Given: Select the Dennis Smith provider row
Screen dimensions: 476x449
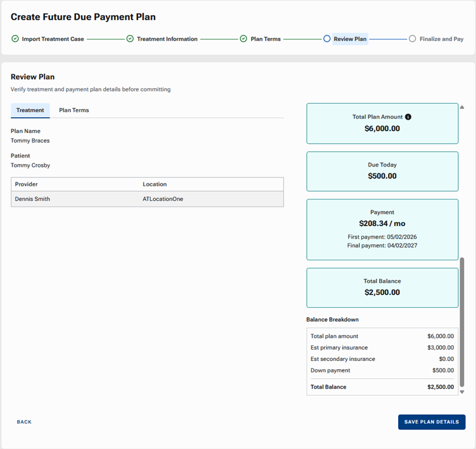Looking at the screenshot, I should pyautogui.click(x=147, y=199).
